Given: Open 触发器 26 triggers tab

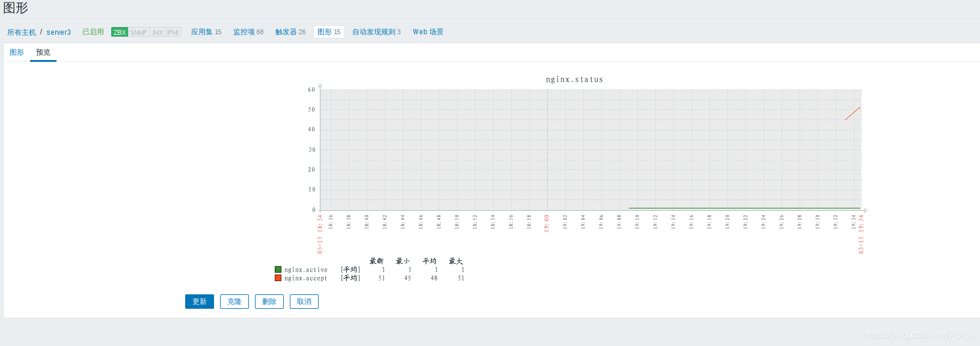Looking at the screenshot, I should click(x=290, y=32).
